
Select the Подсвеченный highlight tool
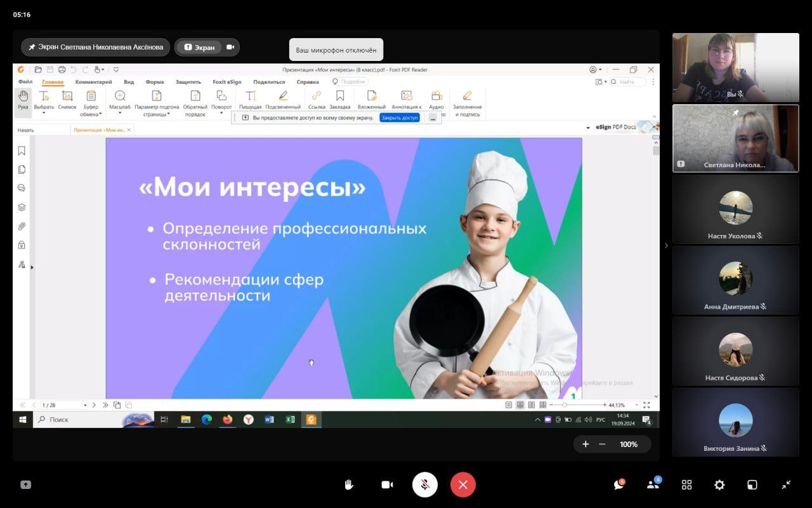[x=283, y=100]
